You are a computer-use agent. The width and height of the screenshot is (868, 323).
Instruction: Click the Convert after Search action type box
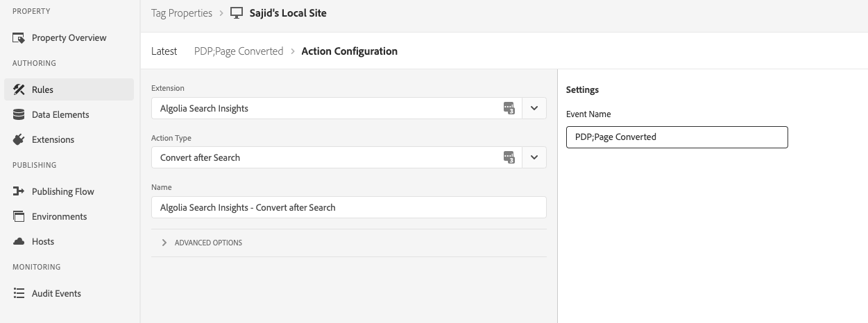tap(349, 157)
